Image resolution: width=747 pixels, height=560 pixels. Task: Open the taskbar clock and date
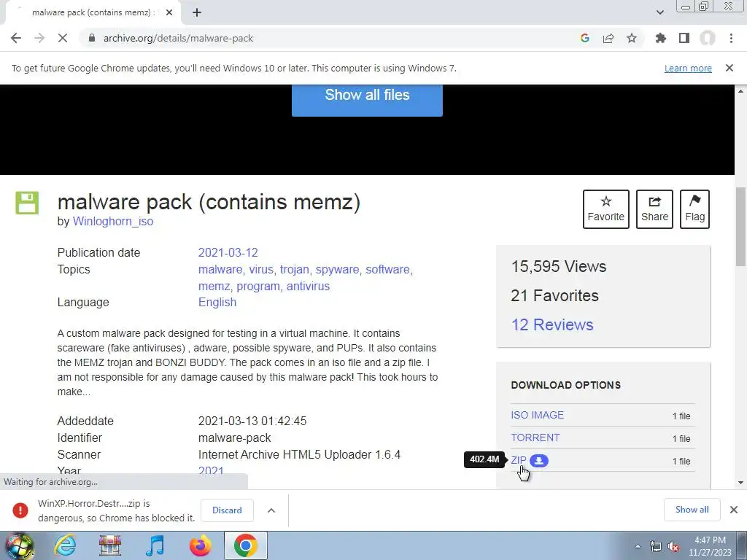(710, 546)
